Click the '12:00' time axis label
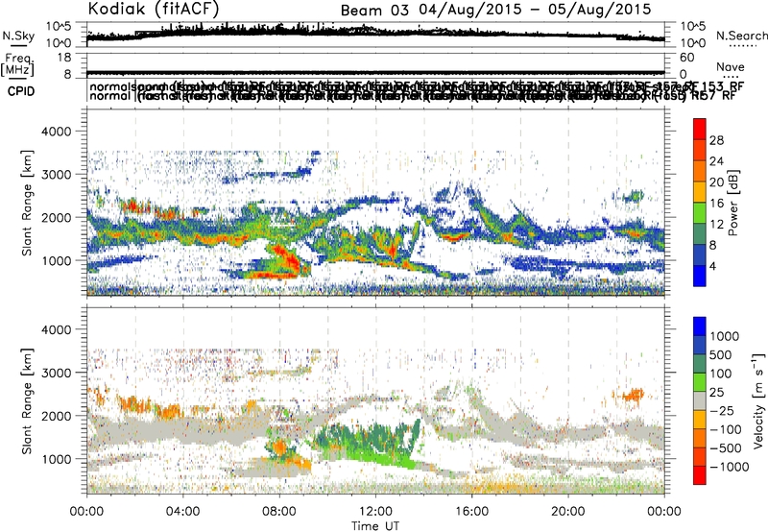The height and width of the screenshot is (532, 768). tap(375, 512)
